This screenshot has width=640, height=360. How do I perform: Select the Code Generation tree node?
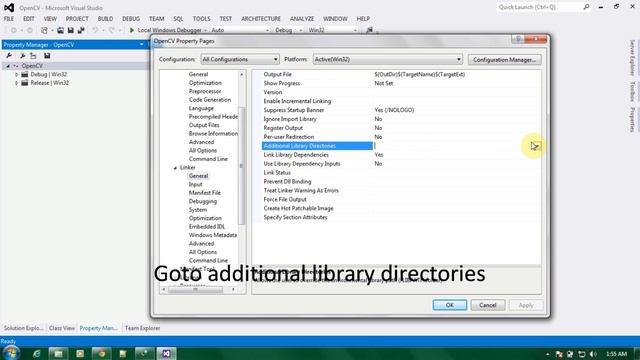tap(210, 100)
